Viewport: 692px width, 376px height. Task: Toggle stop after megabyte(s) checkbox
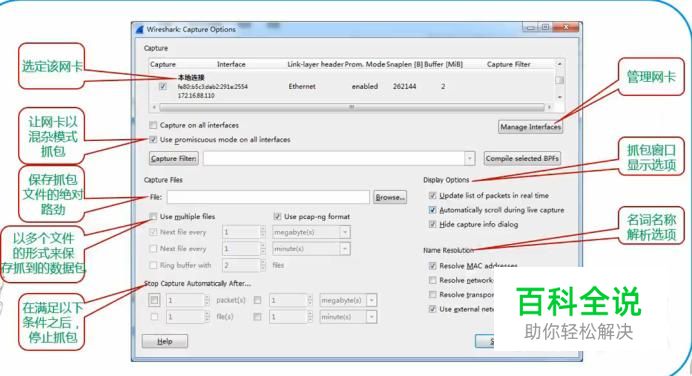coord(257,301)
